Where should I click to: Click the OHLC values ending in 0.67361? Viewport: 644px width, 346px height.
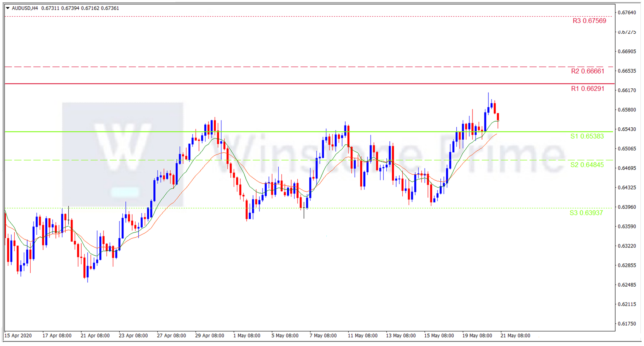pyautogui.click(x=80, y=8)
